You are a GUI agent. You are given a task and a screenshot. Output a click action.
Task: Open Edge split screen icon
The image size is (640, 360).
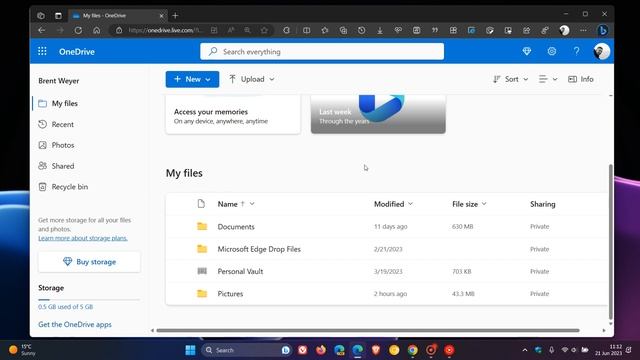tap(307, 30)
